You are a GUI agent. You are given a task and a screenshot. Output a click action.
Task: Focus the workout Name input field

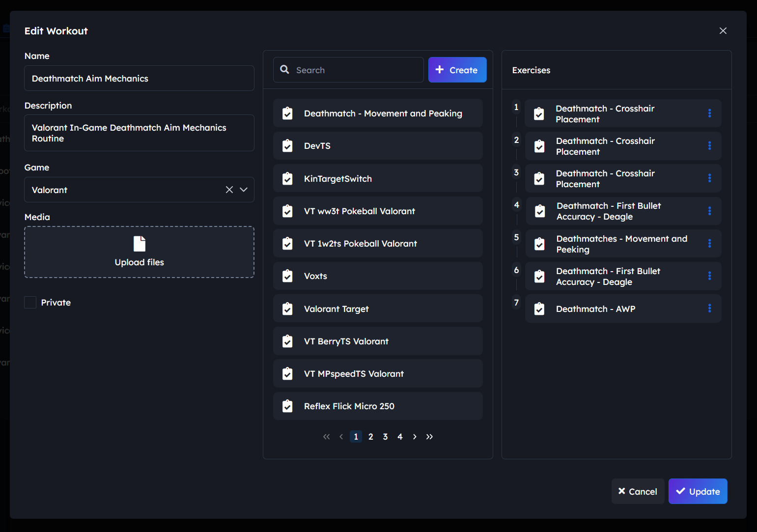tap(139, 79)
